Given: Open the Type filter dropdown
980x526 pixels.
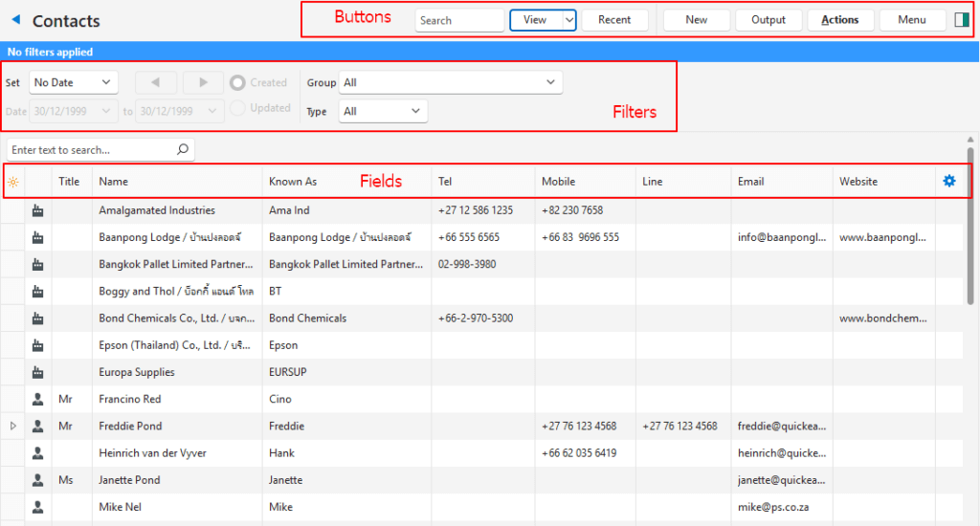Looking at the screenshot, I should [x=383, y=112].
